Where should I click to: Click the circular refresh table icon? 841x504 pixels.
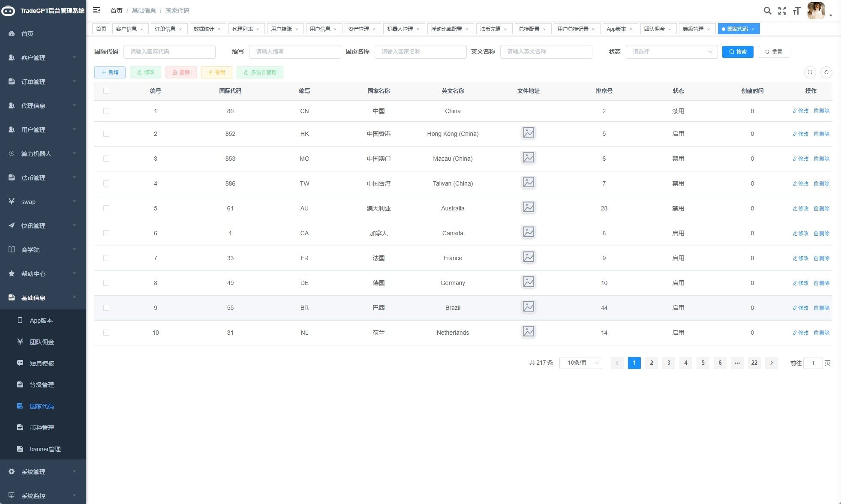pos(826,72)
